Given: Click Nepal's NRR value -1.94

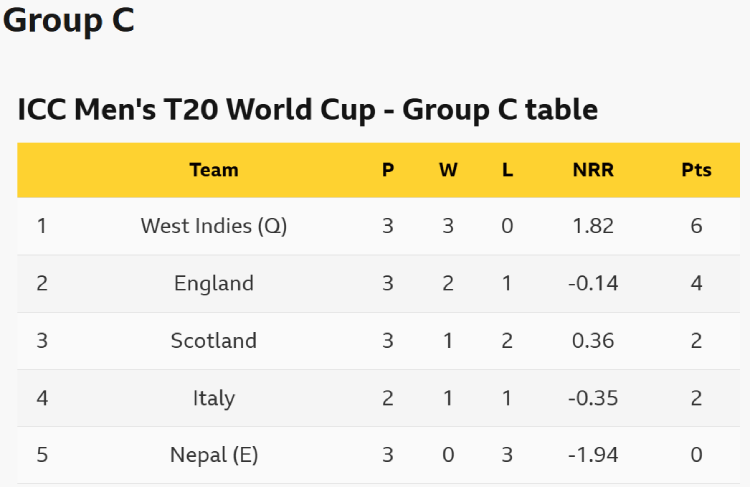Looking at the screenshot, I should pyautogui.click(x=593, y=455).
